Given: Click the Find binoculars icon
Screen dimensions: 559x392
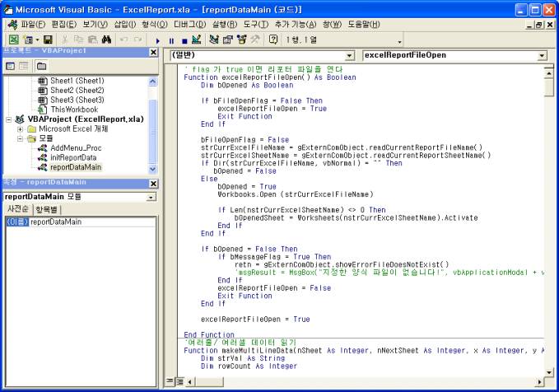Looking at the screenshot, I should (105, 40).
